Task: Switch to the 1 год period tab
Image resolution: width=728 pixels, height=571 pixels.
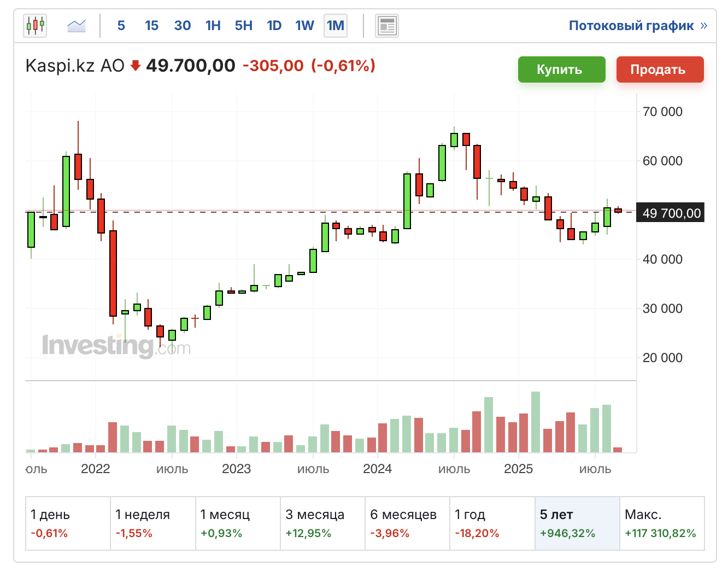Action: [492, 523]
